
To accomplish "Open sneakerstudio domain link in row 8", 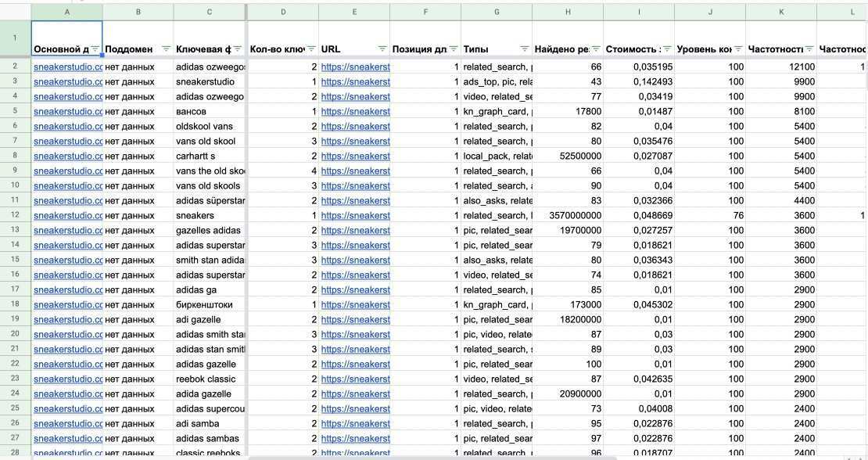I will (68, 156).
